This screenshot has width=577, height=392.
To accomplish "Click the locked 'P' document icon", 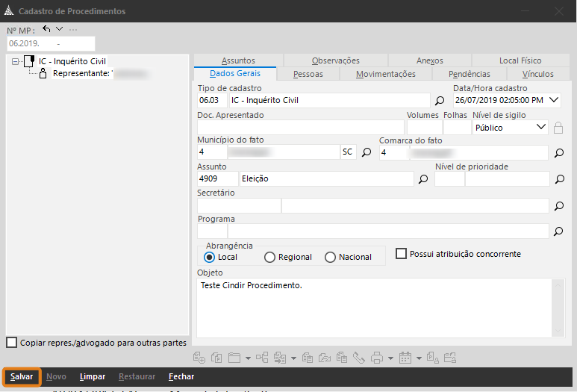I will click(433, 358).
